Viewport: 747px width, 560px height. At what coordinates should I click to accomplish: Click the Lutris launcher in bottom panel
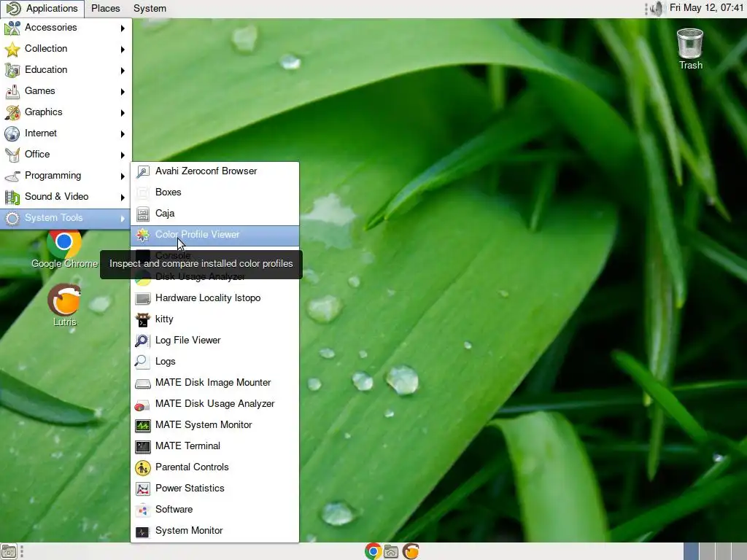(x=411, y=551)
